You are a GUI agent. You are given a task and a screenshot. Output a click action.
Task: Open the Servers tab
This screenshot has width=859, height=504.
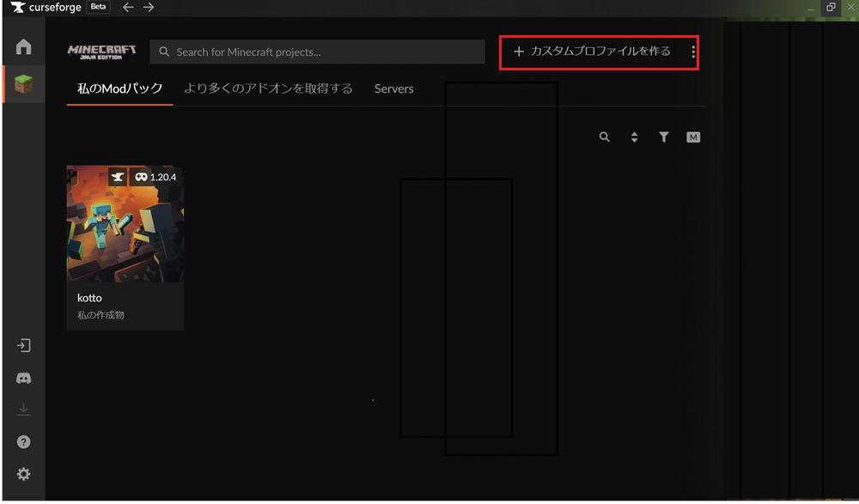393,88
